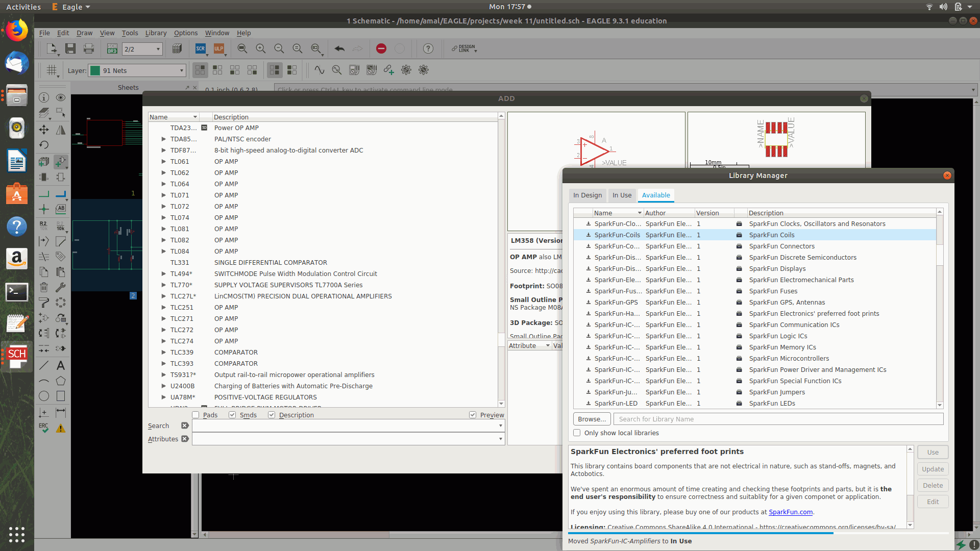The height and width of the screenshot is (551, 980).
Task: Click the Print icon in toolbar
Action: [x=89, y=48]
